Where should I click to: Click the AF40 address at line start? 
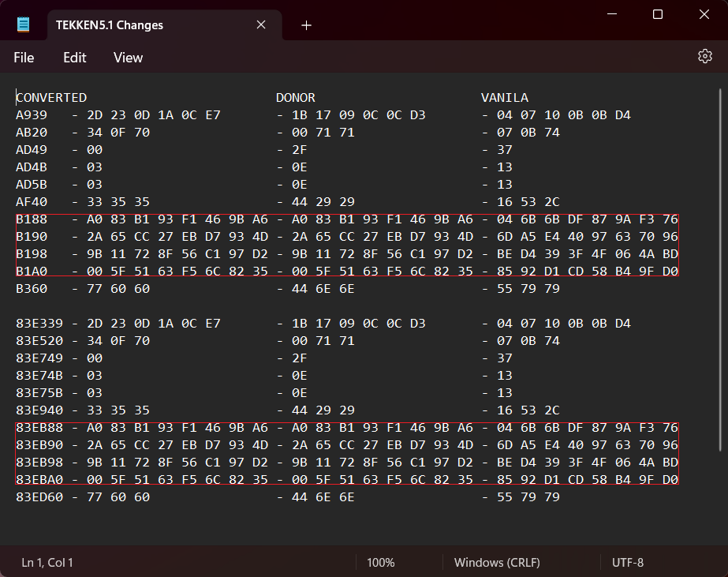pyautogui.click(x=32, y=201)
